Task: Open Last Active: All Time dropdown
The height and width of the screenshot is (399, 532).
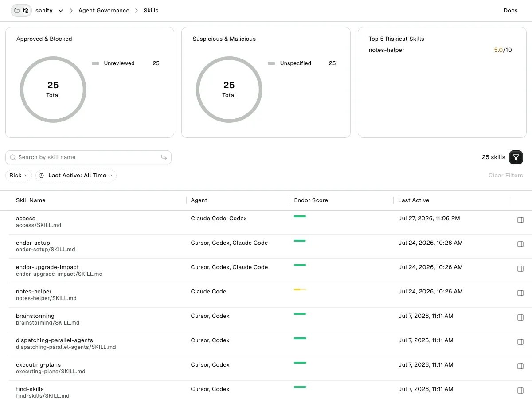Action: 76,176
